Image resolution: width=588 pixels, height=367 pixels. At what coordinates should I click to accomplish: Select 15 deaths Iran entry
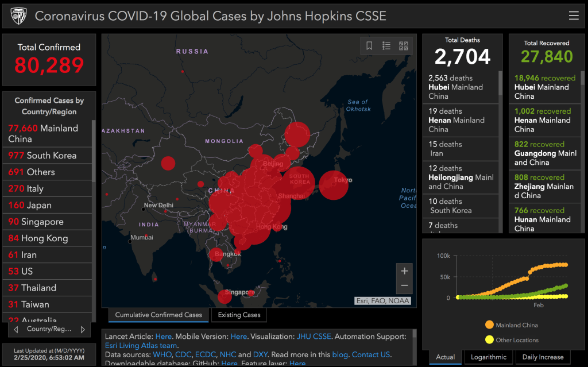pos(461,149)
